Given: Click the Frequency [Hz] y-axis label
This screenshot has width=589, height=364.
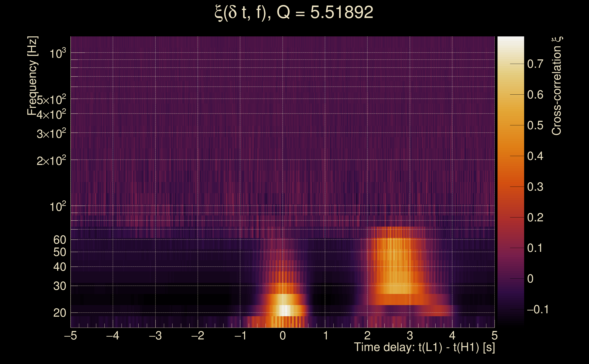Looking at the screenshot, I should click(33, 76).
